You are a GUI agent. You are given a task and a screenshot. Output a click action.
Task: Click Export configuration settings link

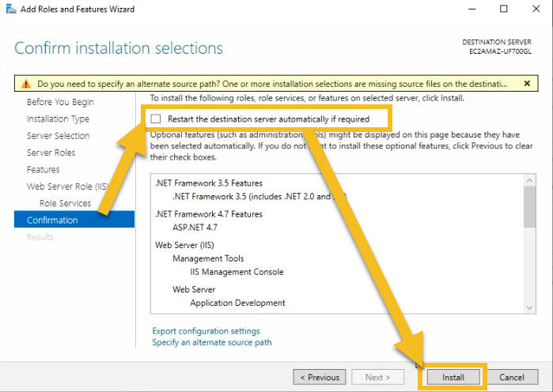(206, 331)
